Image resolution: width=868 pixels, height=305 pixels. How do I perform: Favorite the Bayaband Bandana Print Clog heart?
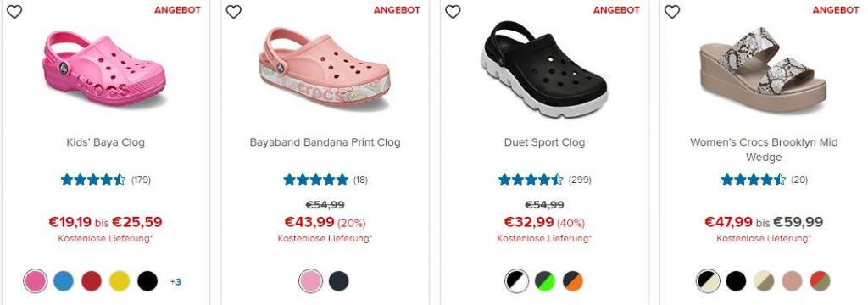point(234,12)
